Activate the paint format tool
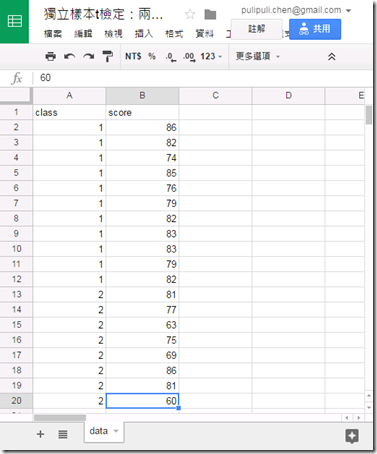The height and width of the screenshot is (454, 377). (107, 56)
